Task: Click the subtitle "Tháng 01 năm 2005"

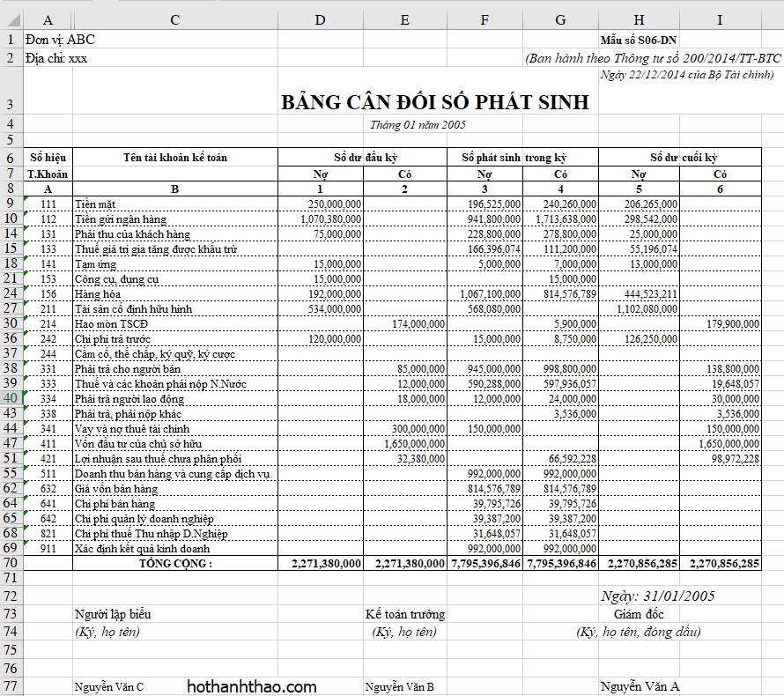Action: (418, 124)
